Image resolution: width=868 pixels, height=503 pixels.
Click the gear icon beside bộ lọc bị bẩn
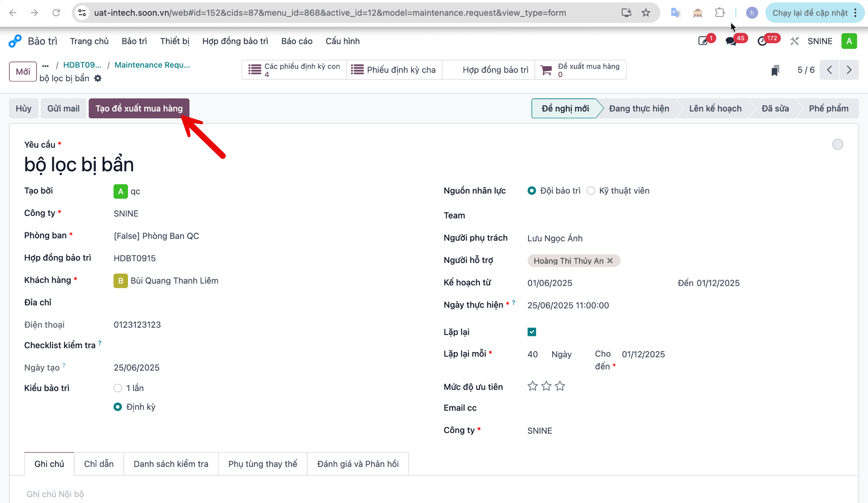[x=98, y=78]
